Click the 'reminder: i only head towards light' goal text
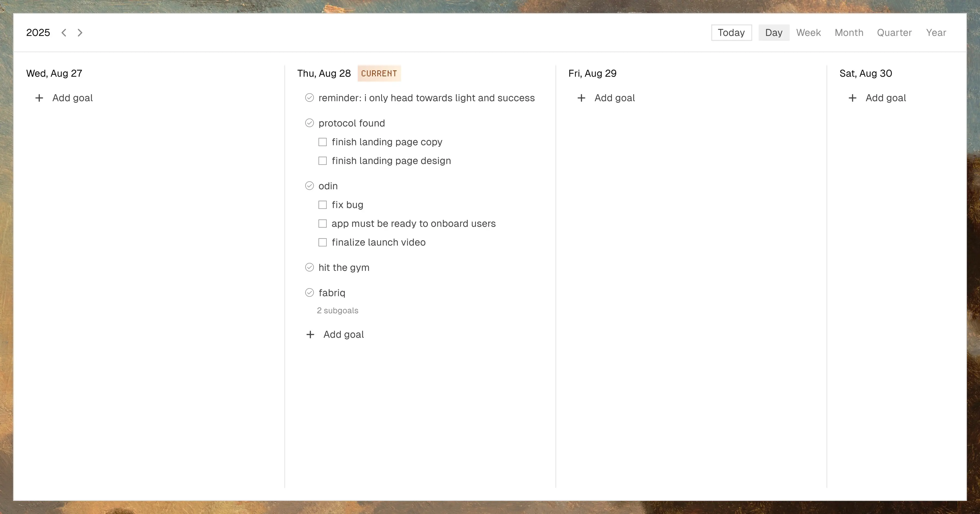This screenshot has height=514, width=980. pyautogui.click(x=426, y=98)
